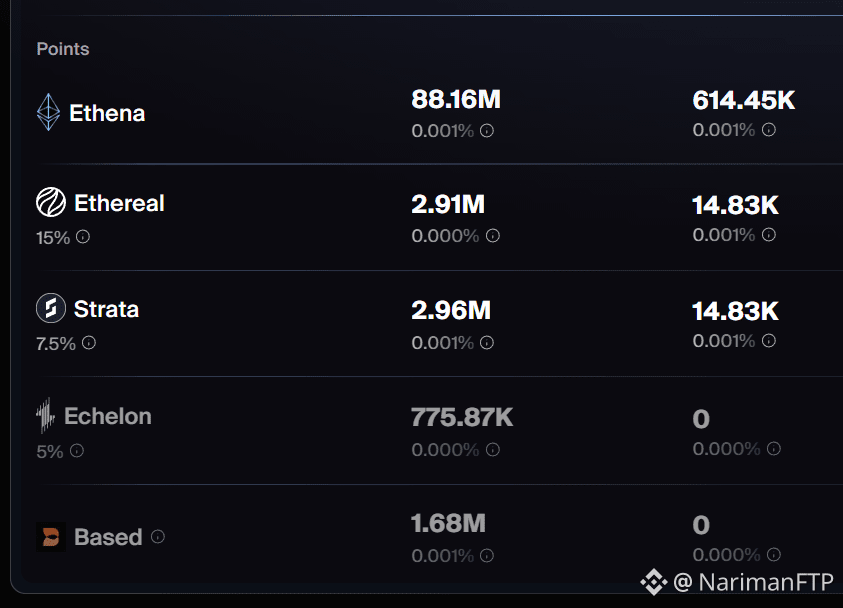Screen dimensions: 843x608
Task: Click info icon under 2.96M value
Action: (x=487, y=342)
